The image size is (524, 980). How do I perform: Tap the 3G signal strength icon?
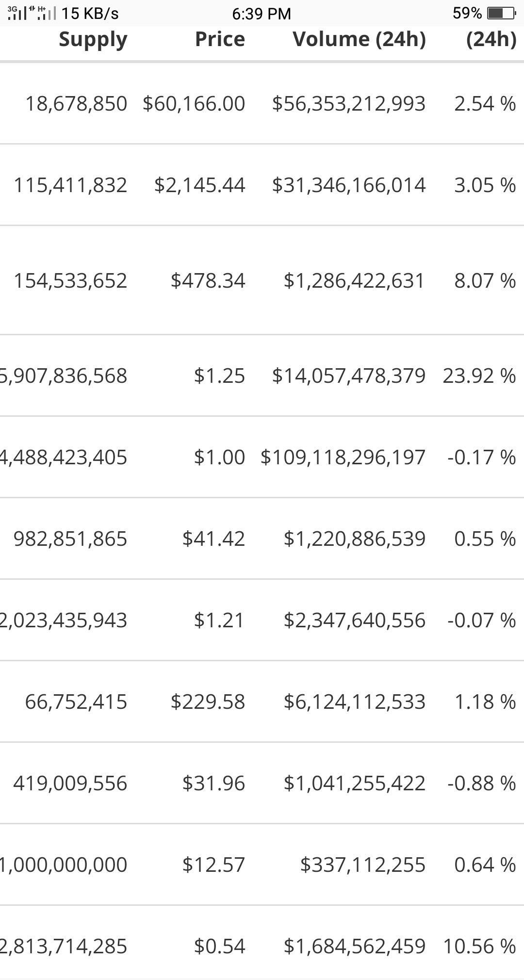click(x=17, y=13)
